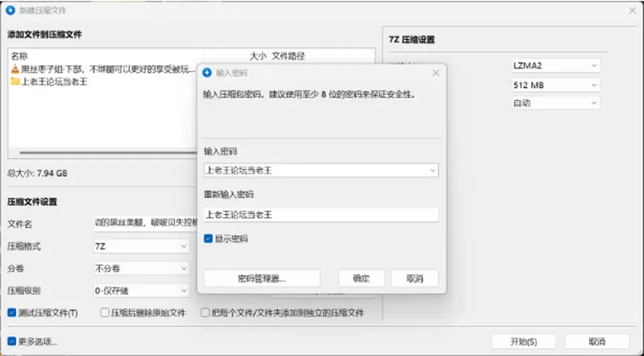This screenshot has height=356, width=644.
Task: Click the 添加文件到压缩文件 heading
Action: (x=44, y=34)
